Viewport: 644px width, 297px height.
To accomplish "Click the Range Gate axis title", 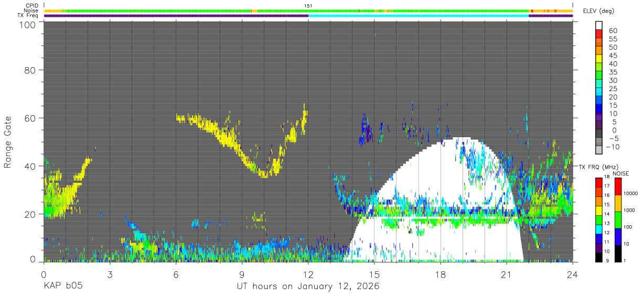I will click(x=8, y=141).
